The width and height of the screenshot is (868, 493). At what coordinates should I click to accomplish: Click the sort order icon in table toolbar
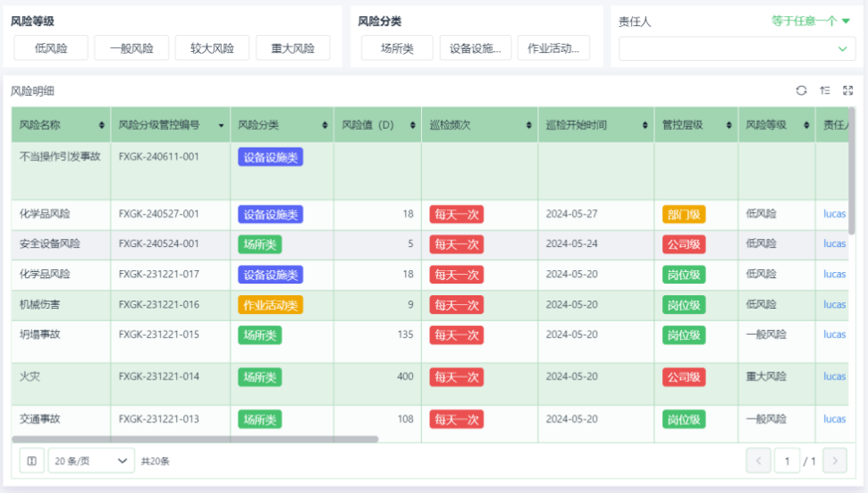coord(825,90)
